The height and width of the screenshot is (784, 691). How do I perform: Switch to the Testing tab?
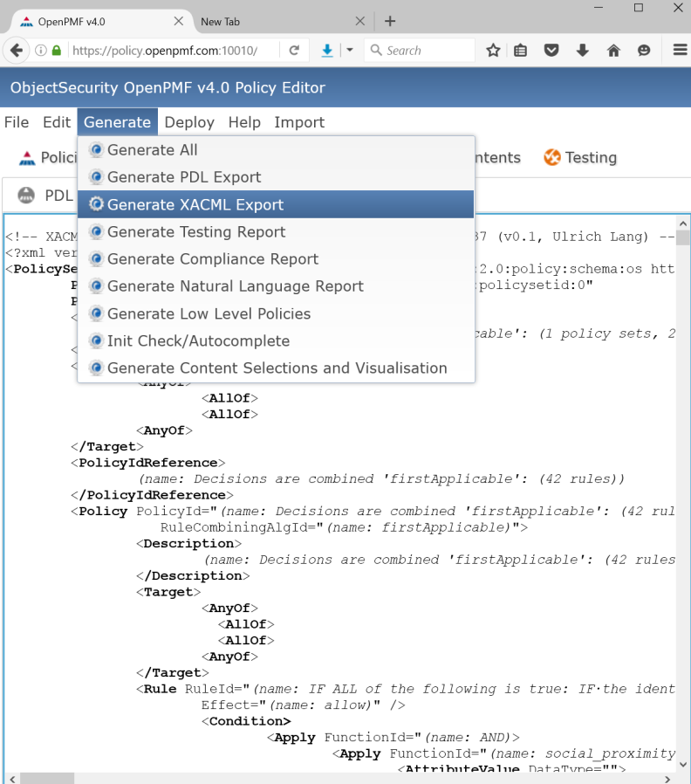click(x=580, y=157)
